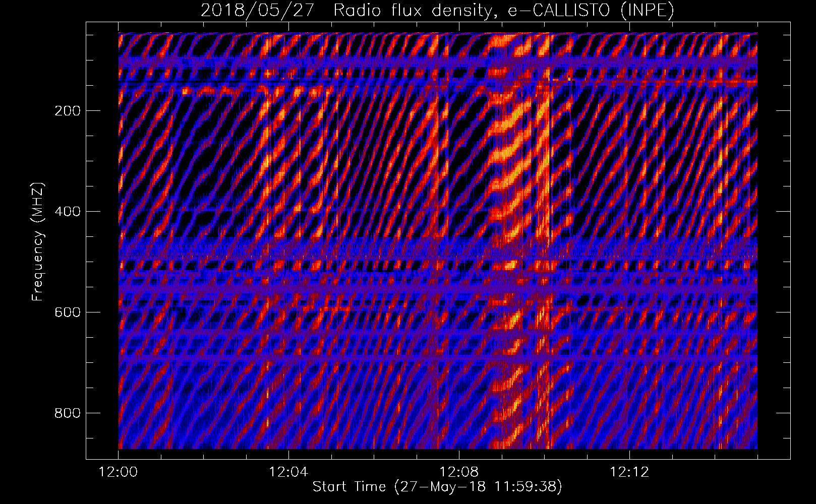Click the 12:04 time tick label
This screenshot has width=816, height=504.
288,472
